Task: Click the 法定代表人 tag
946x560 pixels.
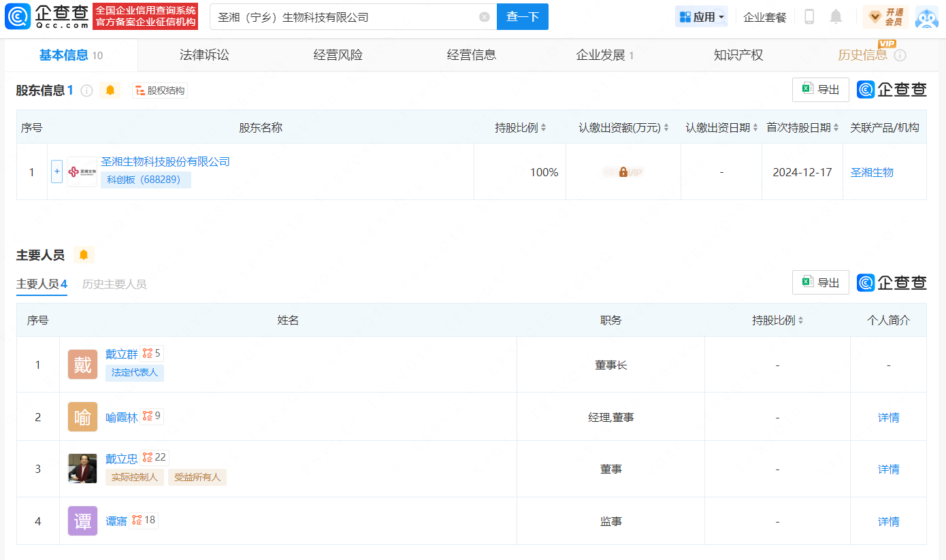Action: (x=135, y=372)
